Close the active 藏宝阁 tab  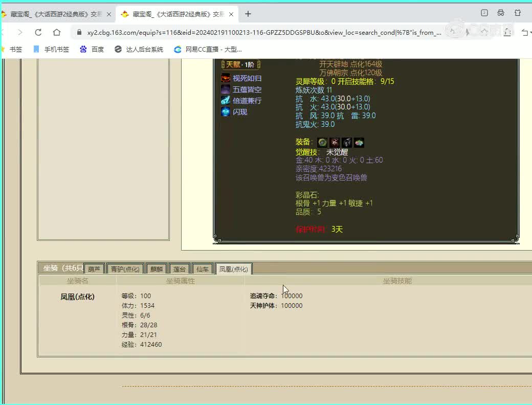231,14
